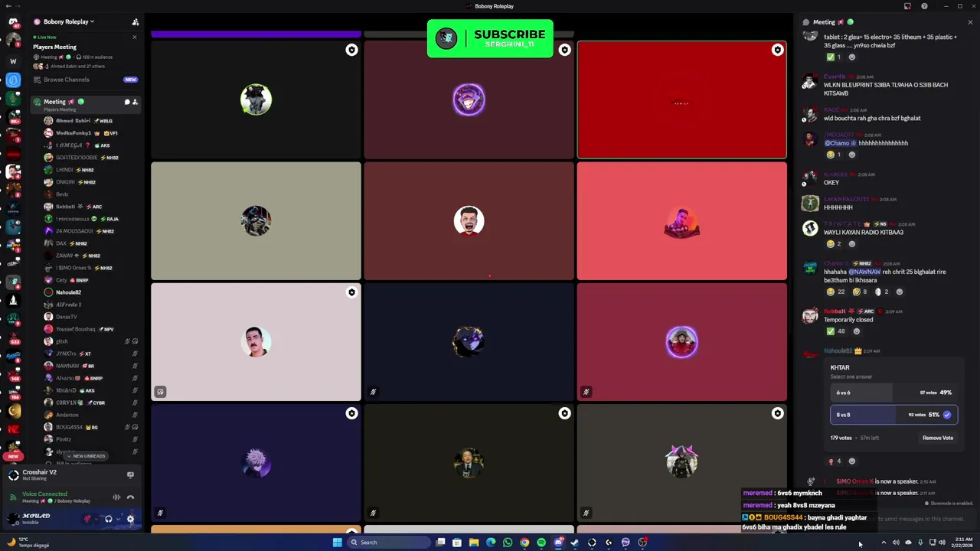The image size is (980, 551).
Task: Click the bearded man cartoon avatar tile
Action: [x=469, y=221]
